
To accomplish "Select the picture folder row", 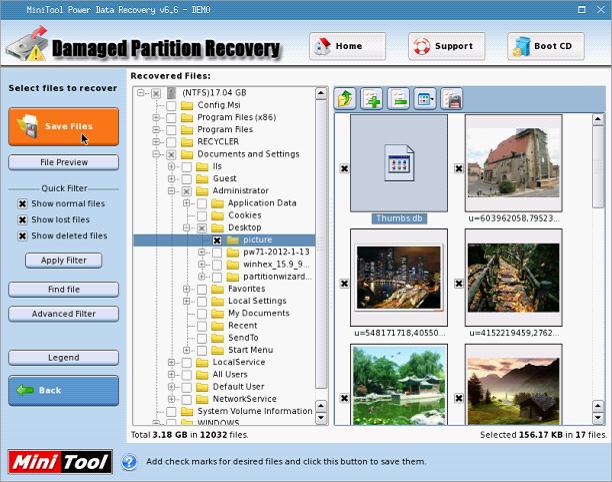I will click(224, 240).
